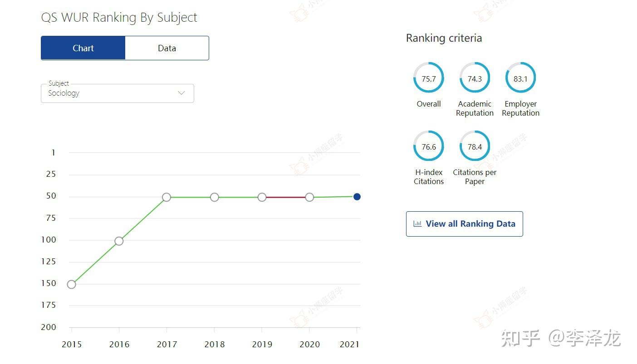
Task: Click the Employer Reputation 83.1 ring
Action: 520,78
